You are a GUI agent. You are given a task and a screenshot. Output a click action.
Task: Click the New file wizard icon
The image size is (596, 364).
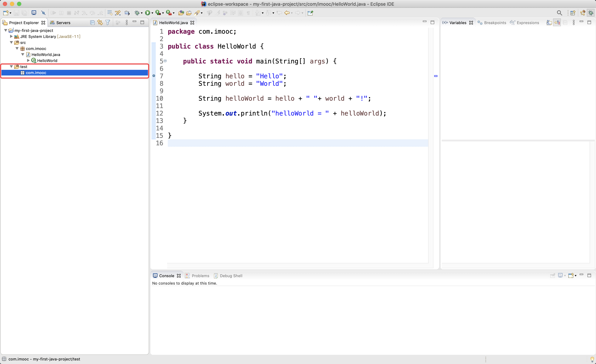[x=6, y=13]
